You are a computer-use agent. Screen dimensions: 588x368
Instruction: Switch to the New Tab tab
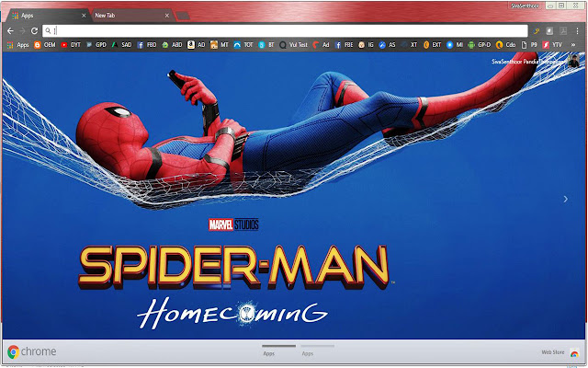point(131,16)
